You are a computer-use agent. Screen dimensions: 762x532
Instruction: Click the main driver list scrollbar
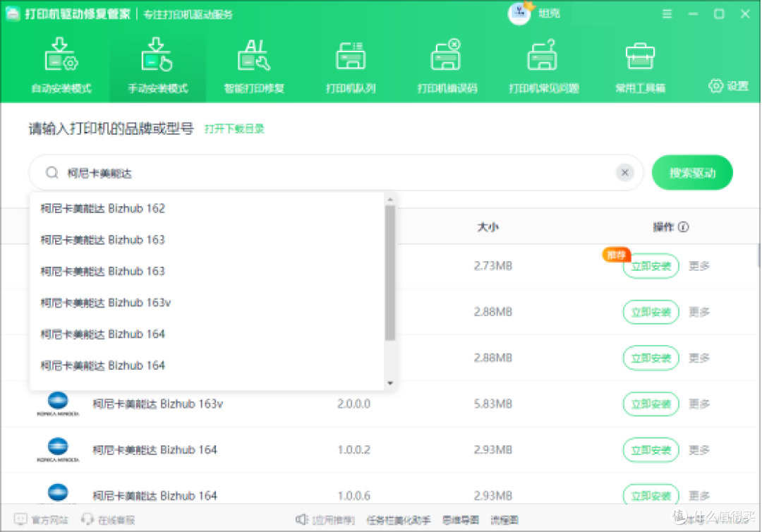(758, 255)
